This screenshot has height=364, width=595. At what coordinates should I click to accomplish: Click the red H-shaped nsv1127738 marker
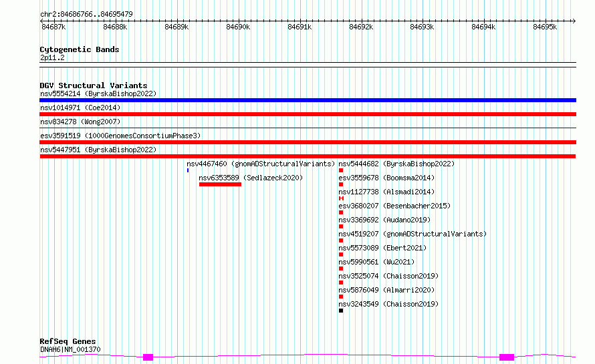(x=341, y=198)
